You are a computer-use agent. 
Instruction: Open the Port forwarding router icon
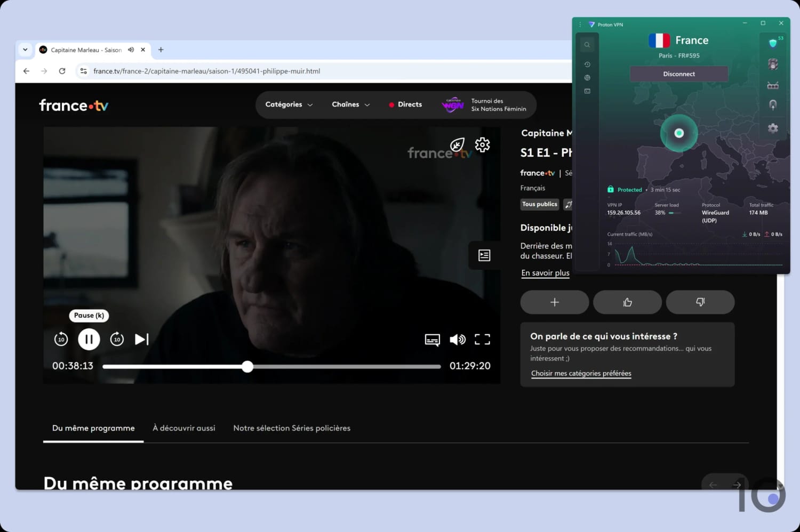773,85
